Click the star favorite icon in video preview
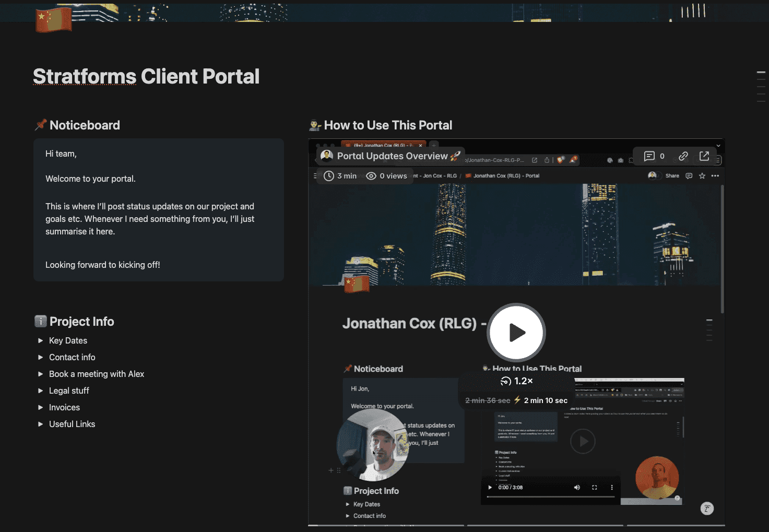 click(x=702, y=176)
